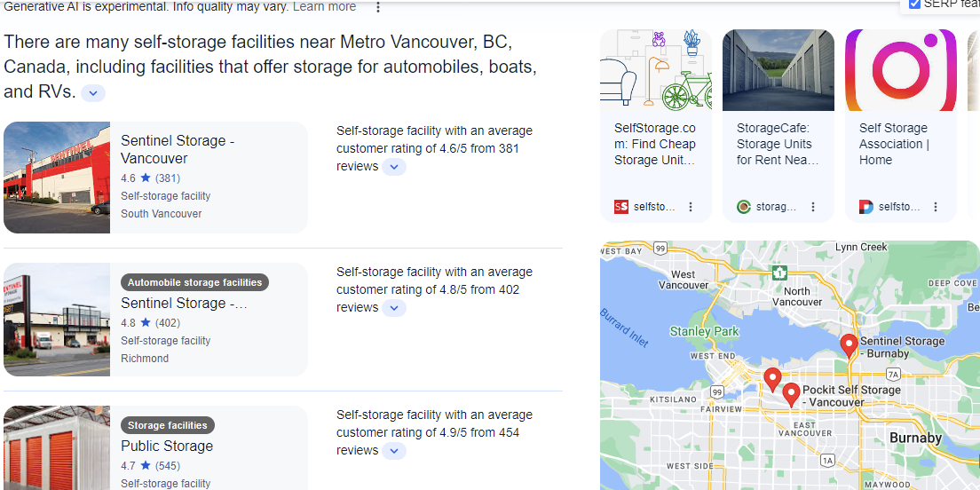Expand the 4.6/5 from 381 reviews description
Viewport: 980px width, 490px height.
pyautogui.click(x=394, y=167)
